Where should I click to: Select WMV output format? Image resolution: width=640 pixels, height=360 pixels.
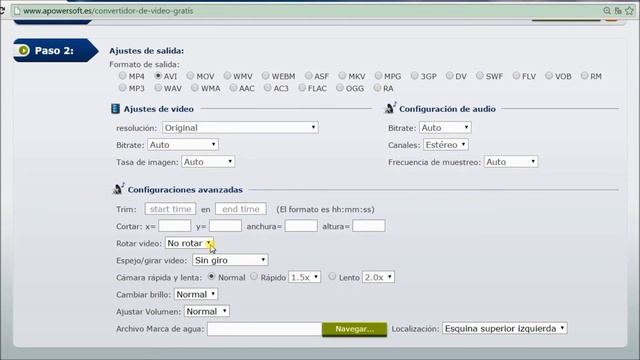227,76
